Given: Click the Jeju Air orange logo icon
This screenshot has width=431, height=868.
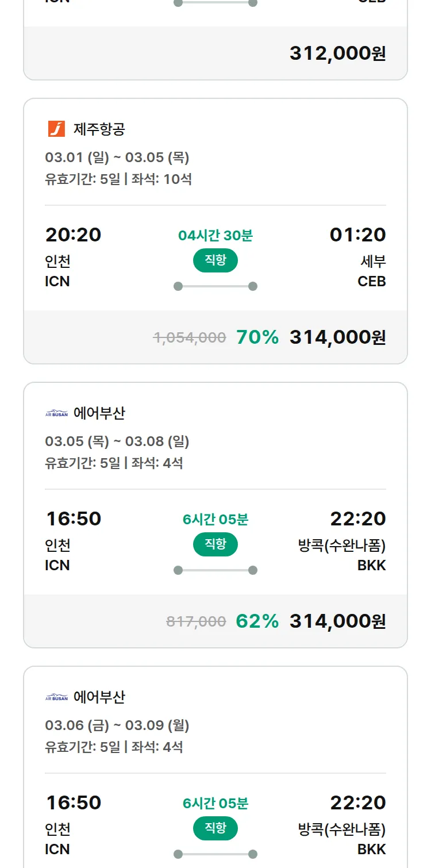Looking at the screenshot, I should (x=56, y=129).
